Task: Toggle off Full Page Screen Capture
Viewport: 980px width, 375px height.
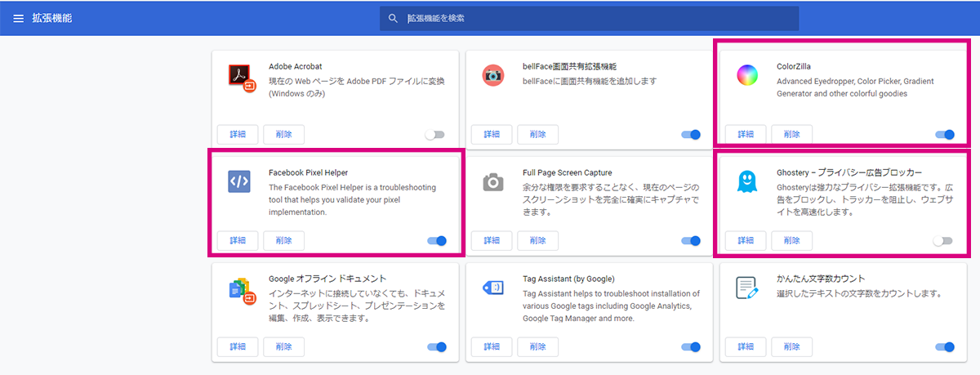Action: click(x=691, y=241)
